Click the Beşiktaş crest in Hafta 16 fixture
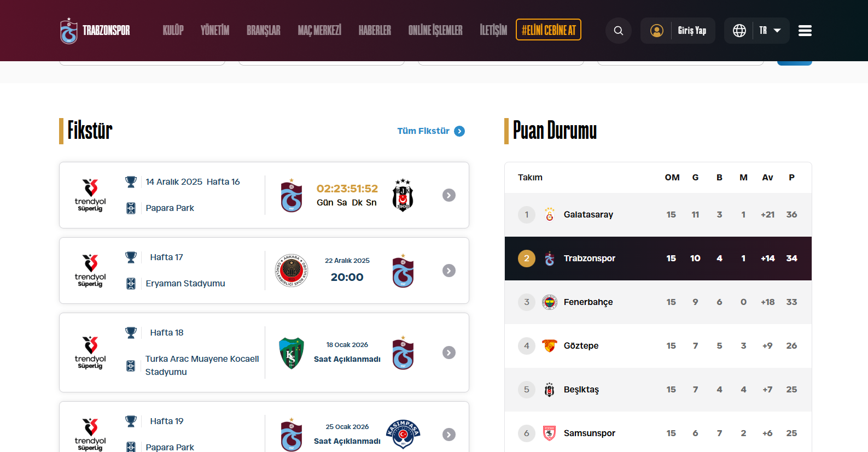Viewport: 868px width, 452px height. click(403, 195)
